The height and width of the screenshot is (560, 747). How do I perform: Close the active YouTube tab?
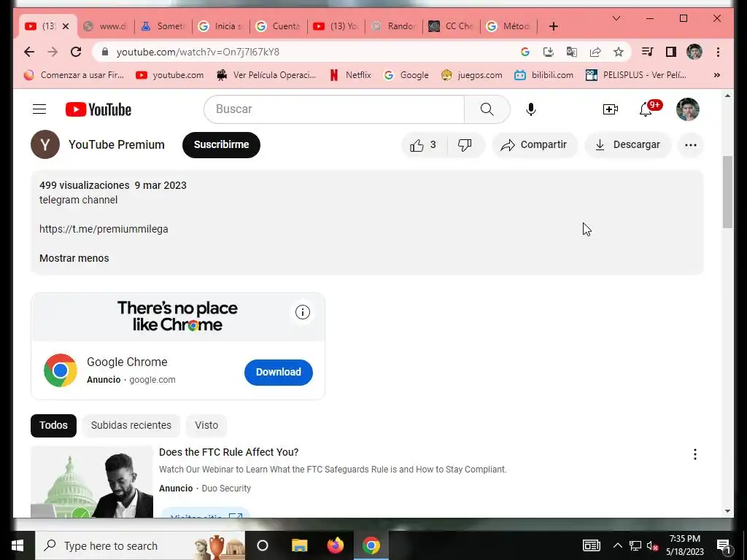(x=66, y=26)
